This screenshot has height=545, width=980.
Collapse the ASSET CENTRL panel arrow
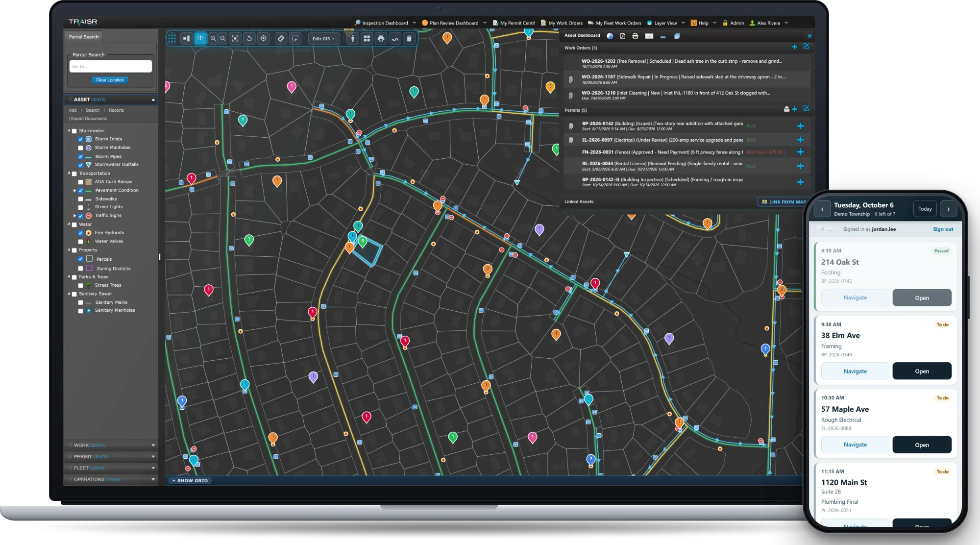pyautogui.click(x=153, y=99)
